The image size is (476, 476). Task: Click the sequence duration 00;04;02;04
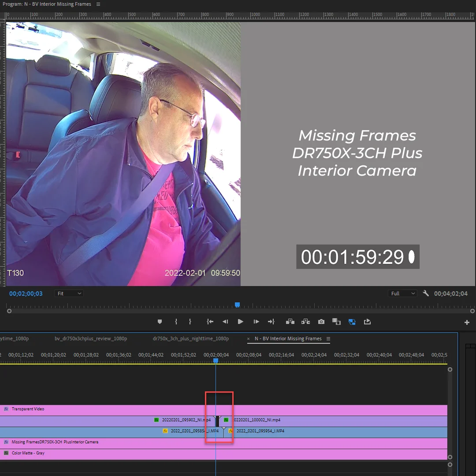click(x=451, y=294)
